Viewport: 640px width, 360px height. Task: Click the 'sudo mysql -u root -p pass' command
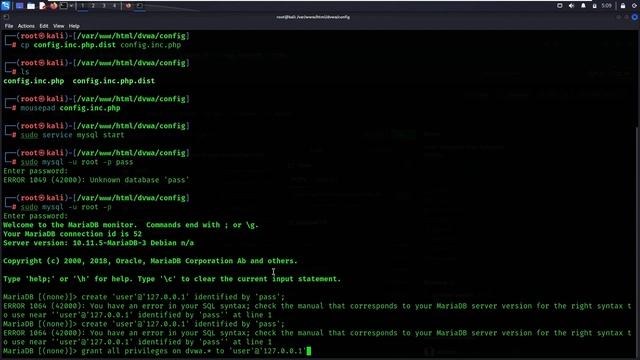point(77,162)
